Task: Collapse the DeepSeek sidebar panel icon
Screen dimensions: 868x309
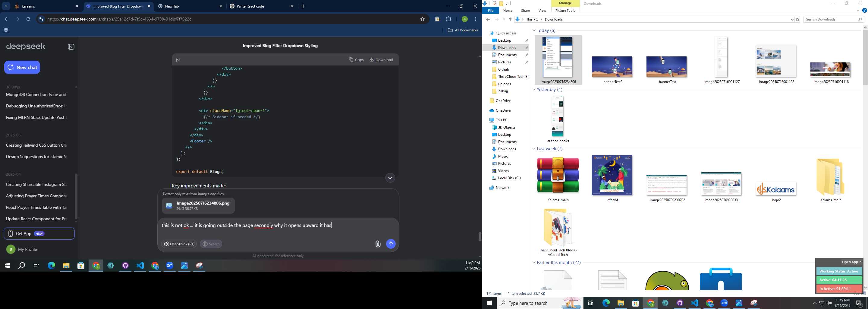Action: click(x=71, y=47)
